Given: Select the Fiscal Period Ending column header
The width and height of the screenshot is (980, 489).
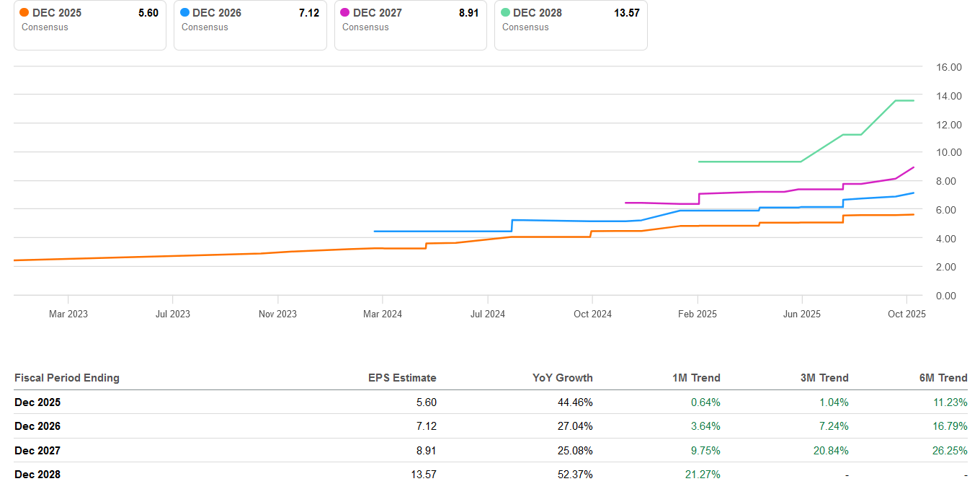Looking at the screenshot, I should click(x=67, y=377).
